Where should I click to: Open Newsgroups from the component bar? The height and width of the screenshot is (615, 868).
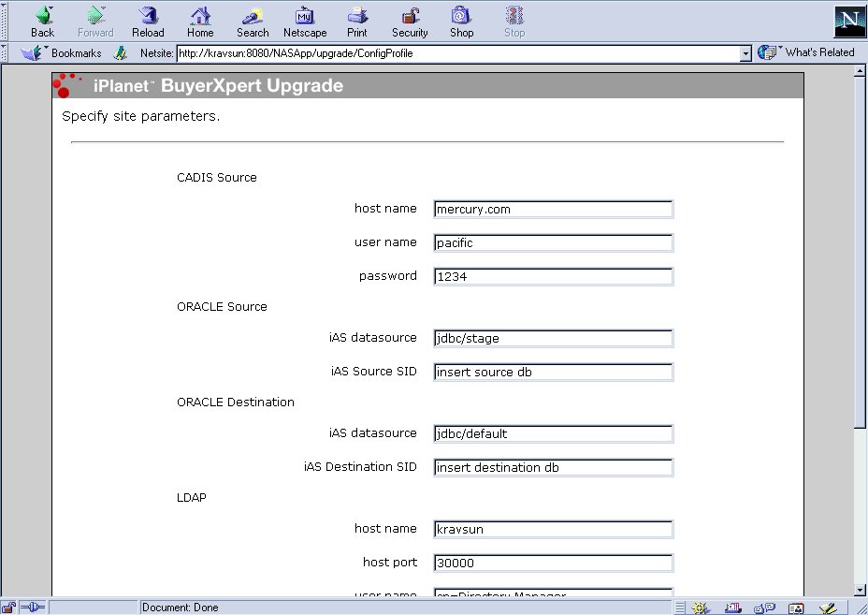(x=764, y=608)
